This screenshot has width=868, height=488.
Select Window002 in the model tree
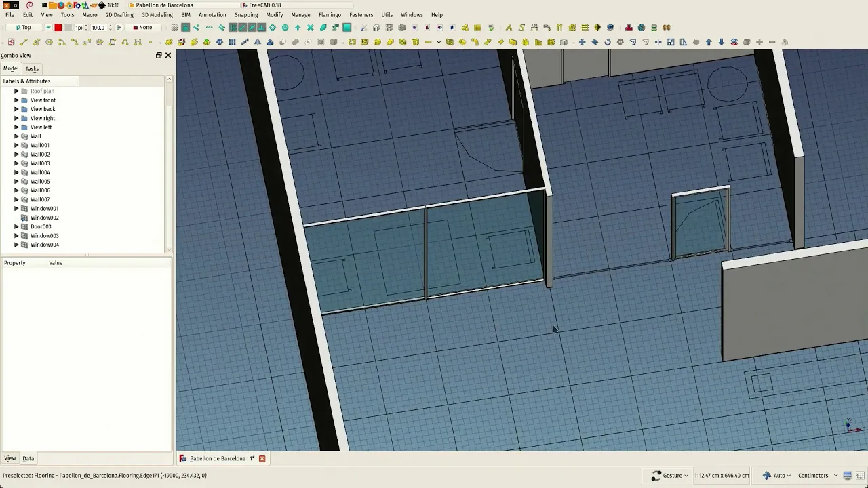(45, 218)
